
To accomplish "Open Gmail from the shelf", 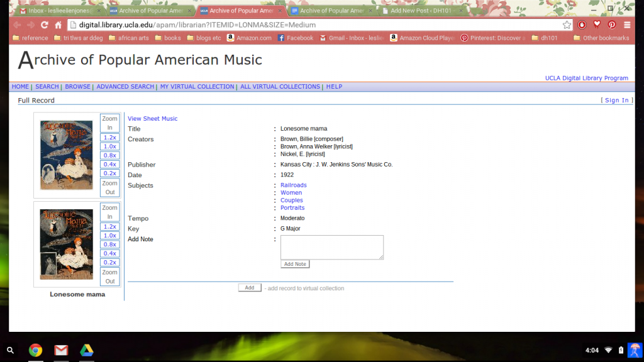I will 61,350.
